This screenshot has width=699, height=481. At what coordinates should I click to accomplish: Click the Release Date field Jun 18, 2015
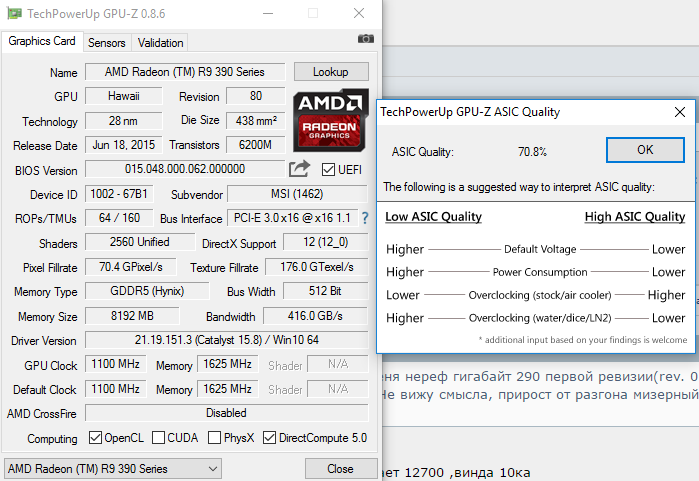[x=124, y=145]
